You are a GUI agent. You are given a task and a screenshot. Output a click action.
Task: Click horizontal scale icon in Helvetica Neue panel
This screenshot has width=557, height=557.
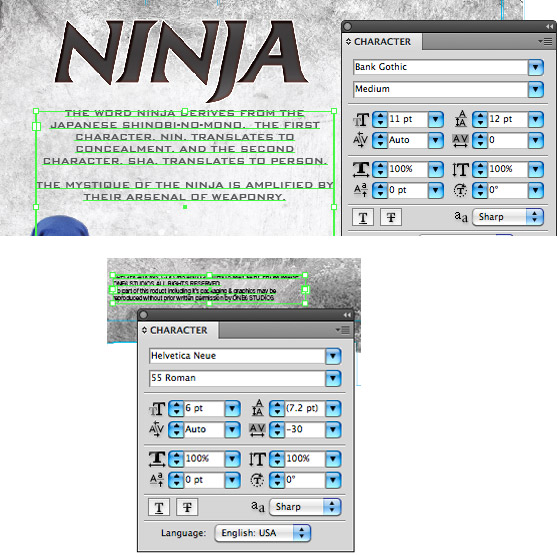(x=157, y=459)
